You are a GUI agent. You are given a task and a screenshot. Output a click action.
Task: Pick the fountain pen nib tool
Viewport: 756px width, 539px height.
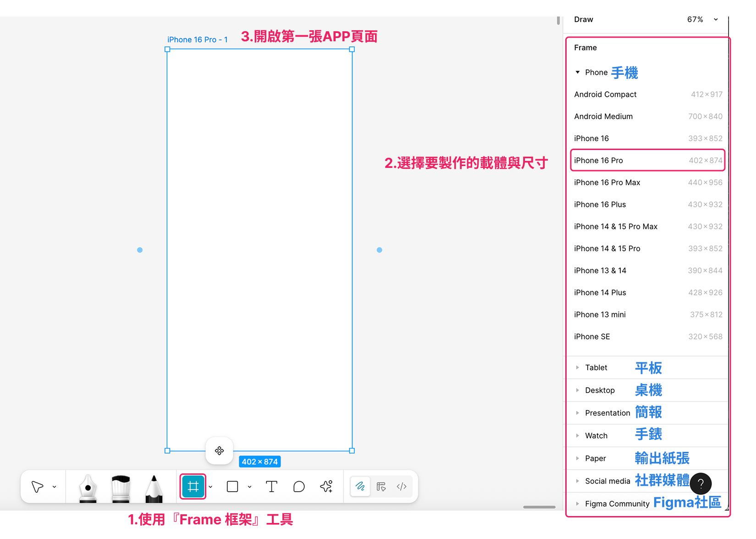(x=88, y=488)
